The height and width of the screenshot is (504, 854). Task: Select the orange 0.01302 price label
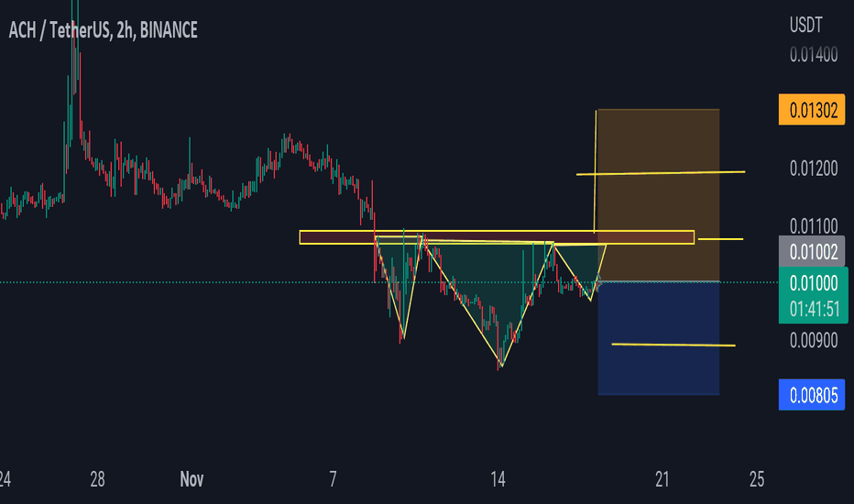pos(812,110)
